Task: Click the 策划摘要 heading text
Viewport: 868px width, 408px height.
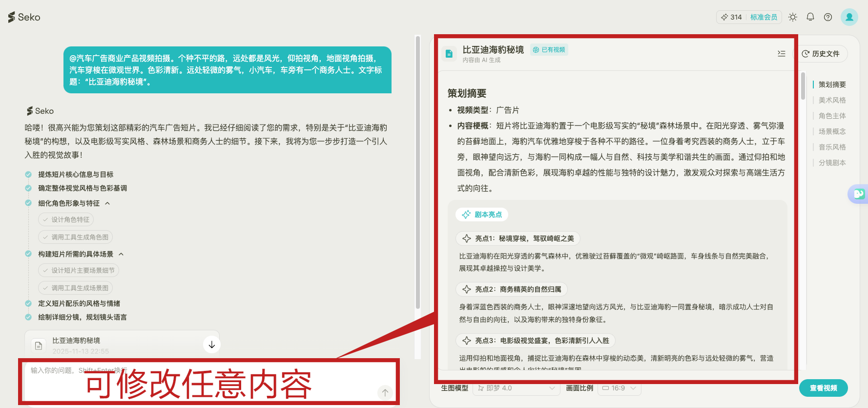Action: [x=467, y=93]
